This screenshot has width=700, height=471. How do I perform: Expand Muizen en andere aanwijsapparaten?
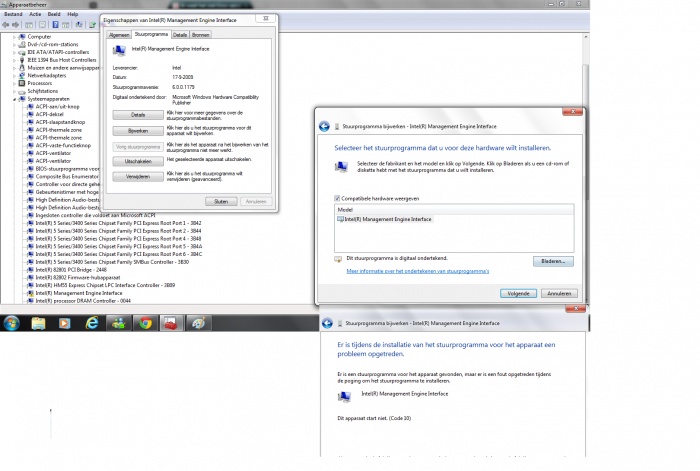pyautogui.click(x=14, y=68)
